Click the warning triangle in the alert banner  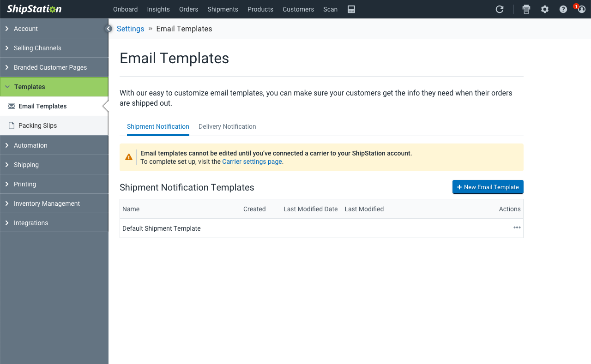pyautogui.click(x=129, y=157)
